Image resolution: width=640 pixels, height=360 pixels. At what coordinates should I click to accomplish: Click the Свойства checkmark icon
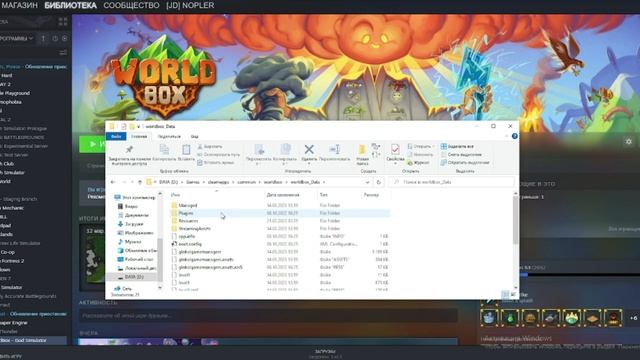[395, 149]
